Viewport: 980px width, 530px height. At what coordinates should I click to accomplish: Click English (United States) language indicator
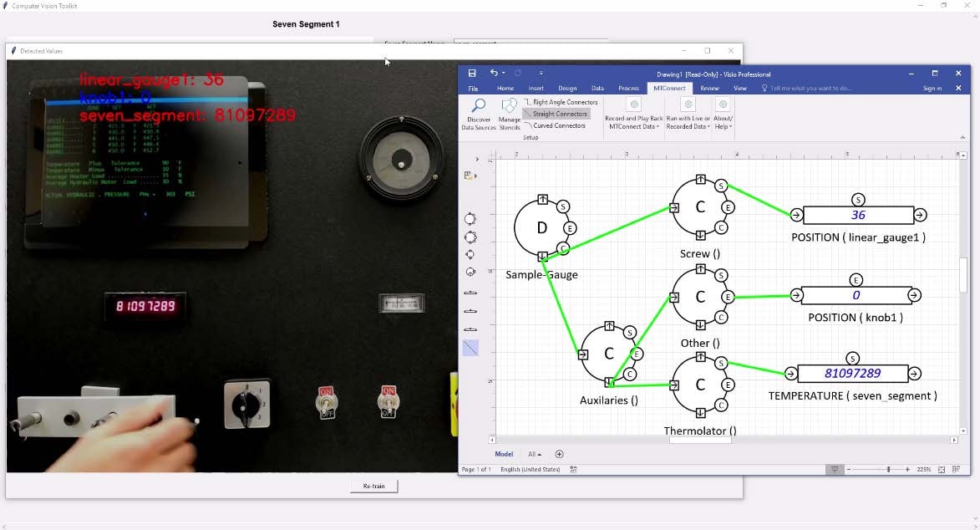pos(530,469)
